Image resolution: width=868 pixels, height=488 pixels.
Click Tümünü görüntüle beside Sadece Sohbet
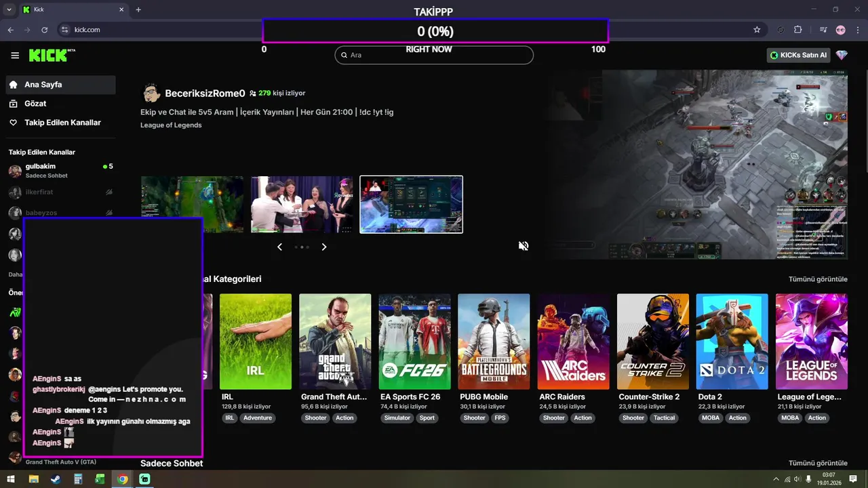click(818, 463)
